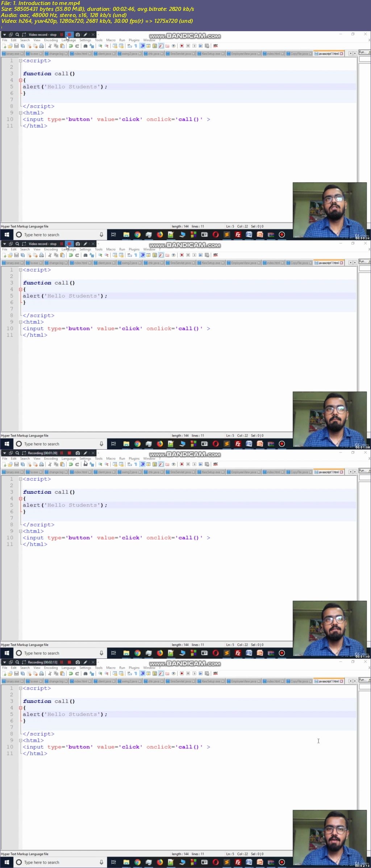Open Plugins menu in the second frame

point(134,249)
